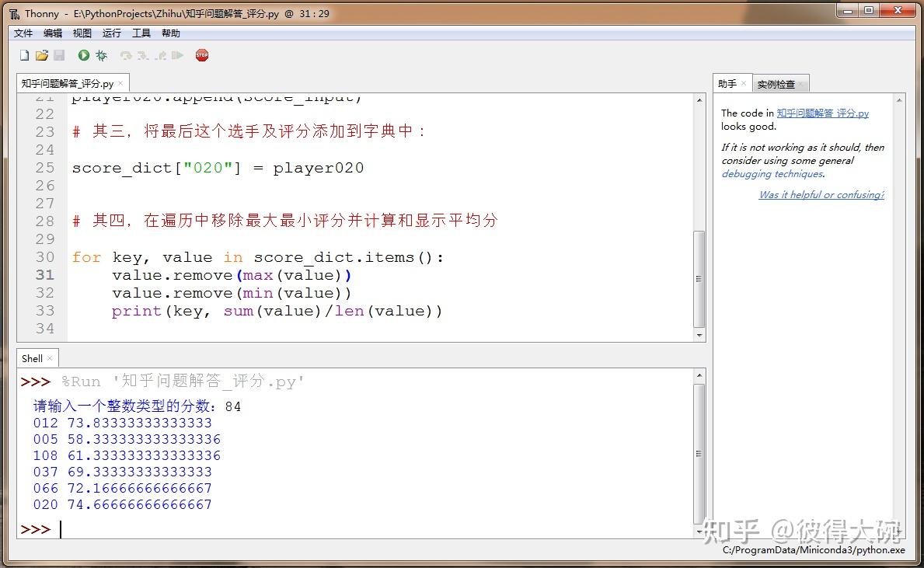Stop execution with the red STOP icon
This screenshot has width=924, height=568.
(x=202, y=55)
